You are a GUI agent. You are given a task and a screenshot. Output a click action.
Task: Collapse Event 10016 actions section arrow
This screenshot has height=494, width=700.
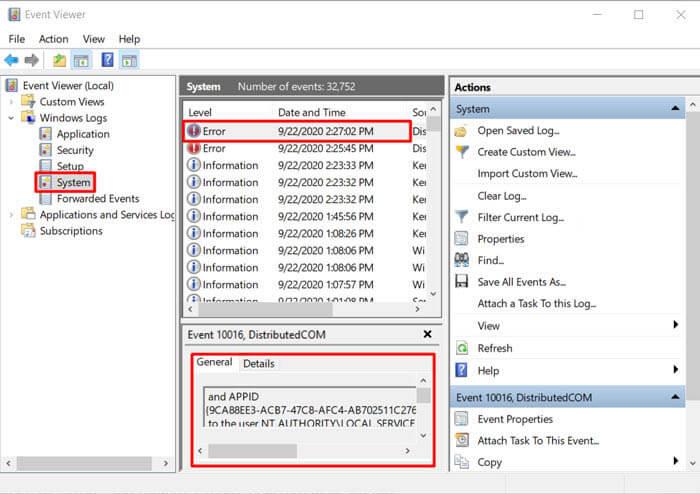[675, 397]
